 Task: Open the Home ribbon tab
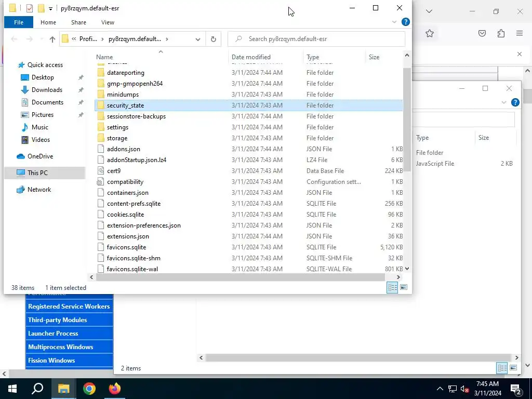tap(48, 22)
